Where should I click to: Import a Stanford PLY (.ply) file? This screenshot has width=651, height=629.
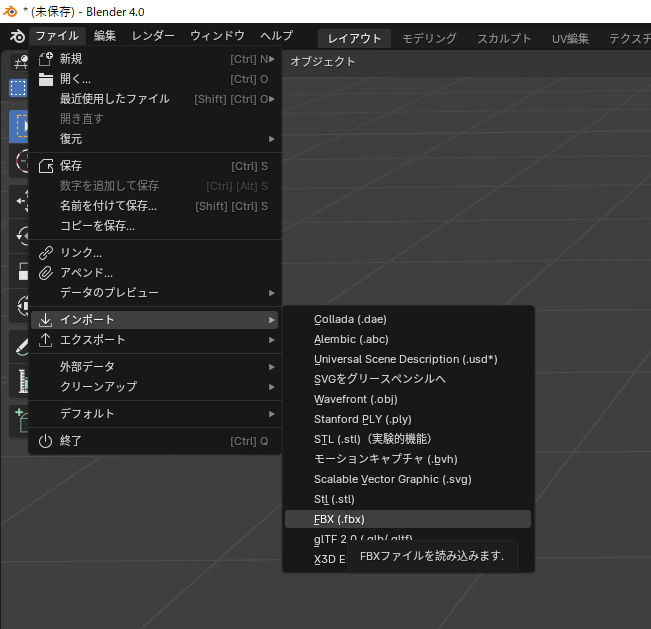click(x=408, y=419)
